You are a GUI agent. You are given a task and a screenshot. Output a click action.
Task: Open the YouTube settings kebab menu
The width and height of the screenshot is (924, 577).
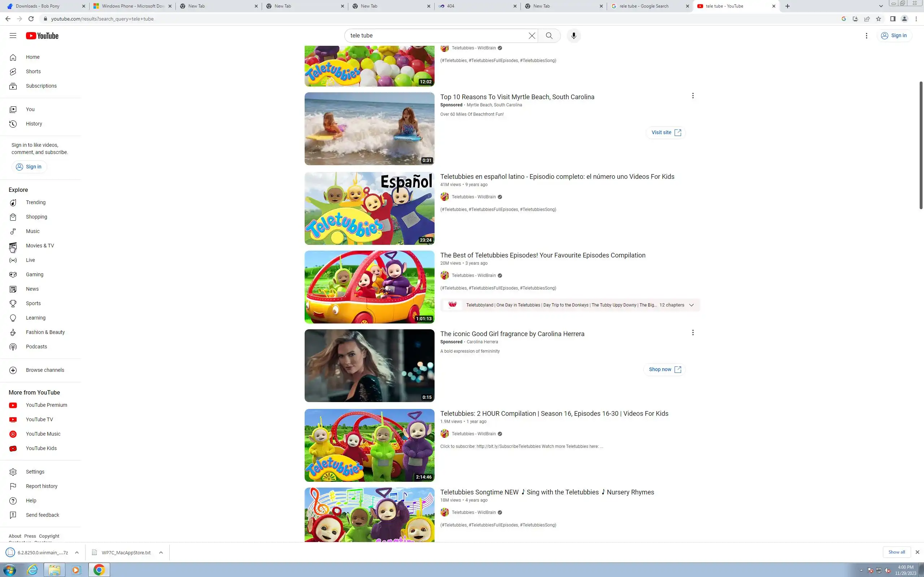click(866, 35)
